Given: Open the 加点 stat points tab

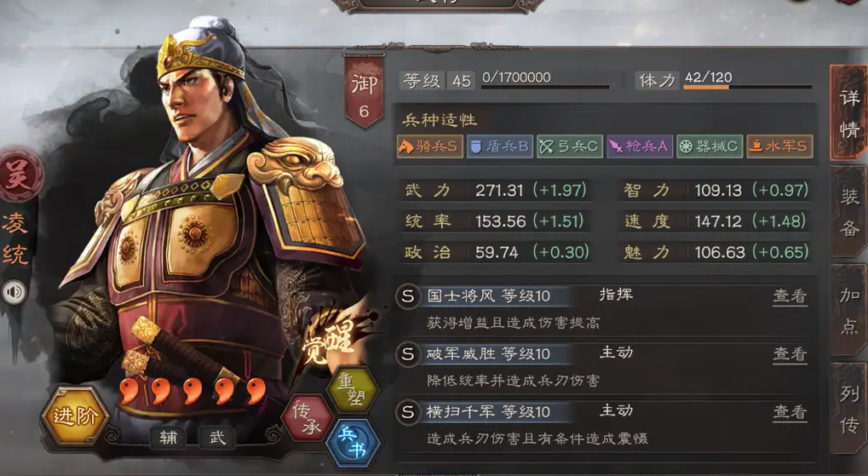Looking at the screenshot, I should tap(848, 310).
